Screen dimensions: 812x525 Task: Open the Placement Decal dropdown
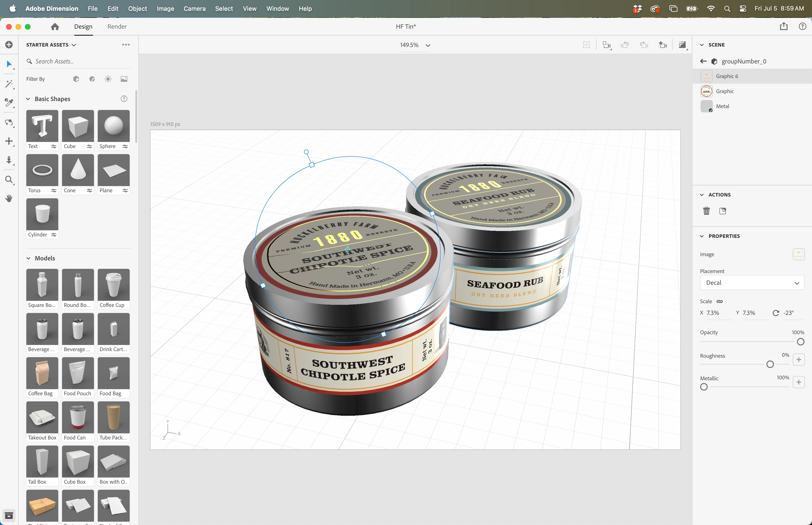[x=752, y=283]
